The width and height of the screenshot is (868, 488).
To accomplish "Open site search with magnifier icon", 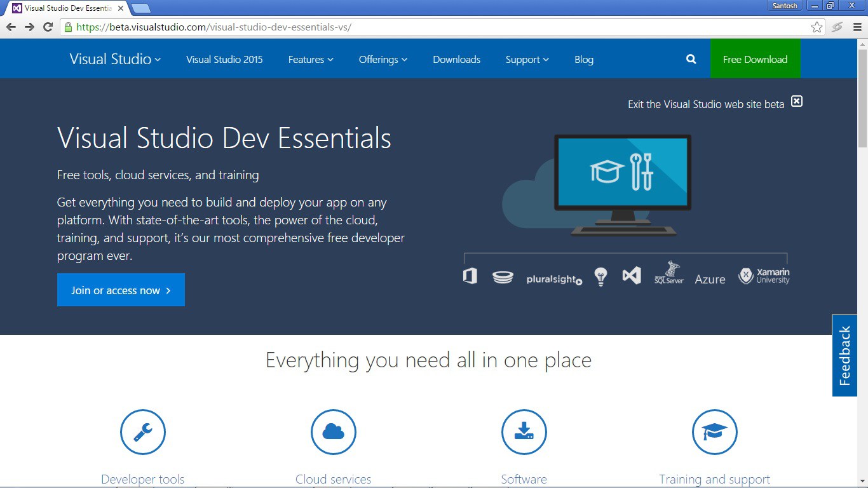I will click(691, 59).
